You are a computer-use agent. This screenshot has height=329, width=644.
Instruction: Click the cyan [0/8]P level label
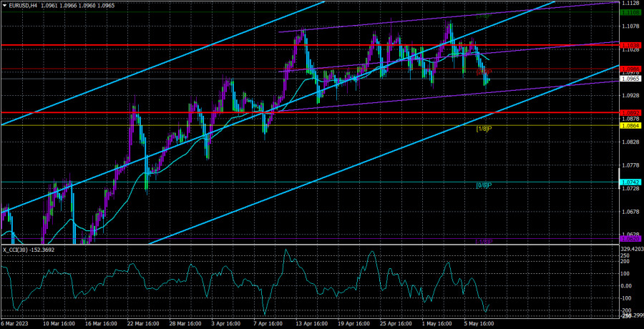[484, 185]
